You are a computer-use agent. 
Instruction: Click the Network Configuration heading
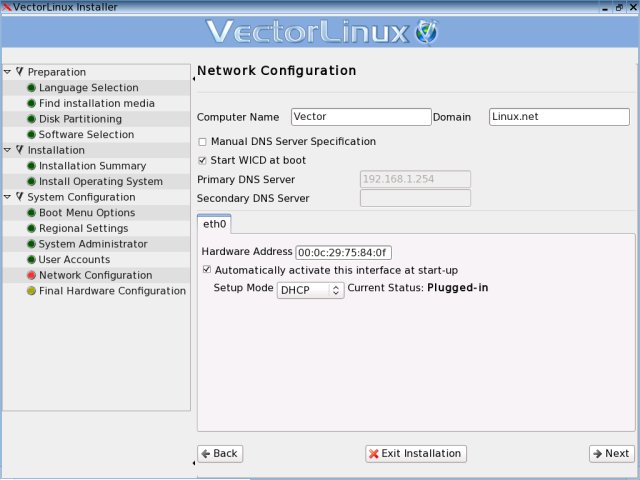pyautogui.click(x=277, y=71)
